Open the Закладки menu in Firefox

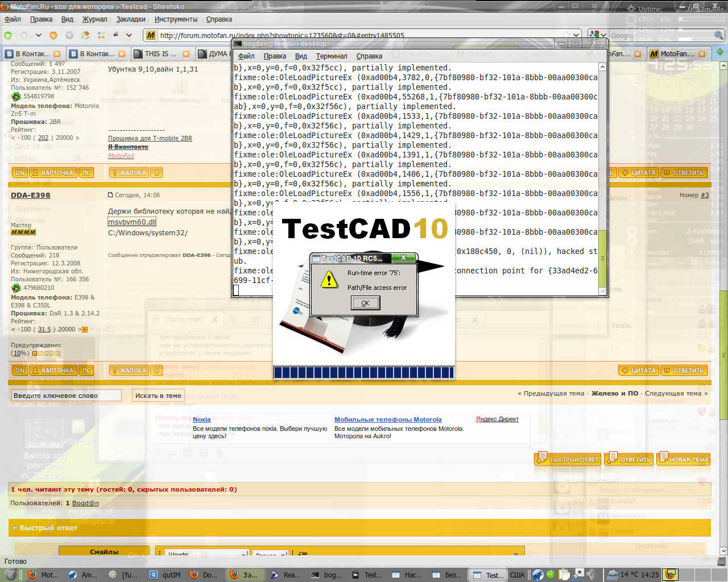tap(131, 19)
